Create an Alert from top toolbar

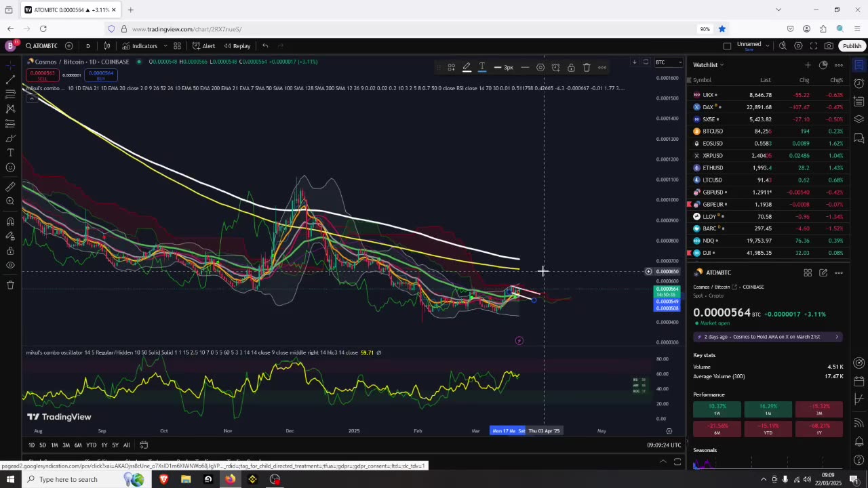(203, 46)
